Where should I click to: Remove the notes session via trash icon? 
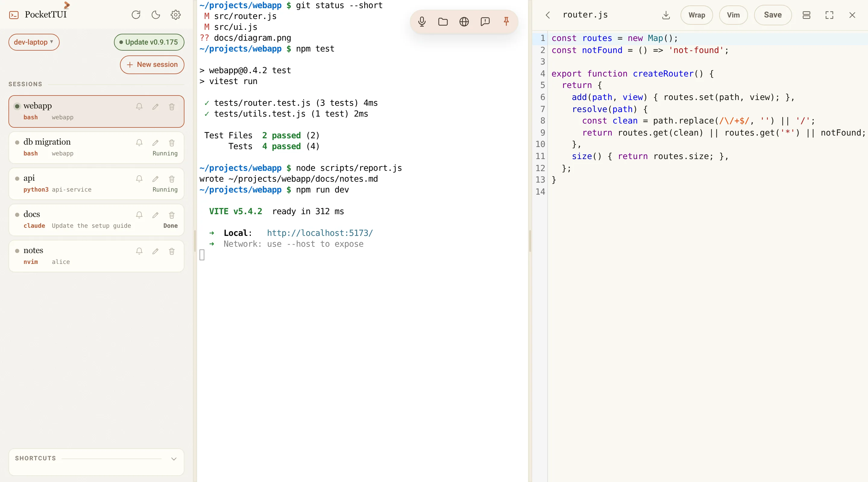click(x=171, y=251)
